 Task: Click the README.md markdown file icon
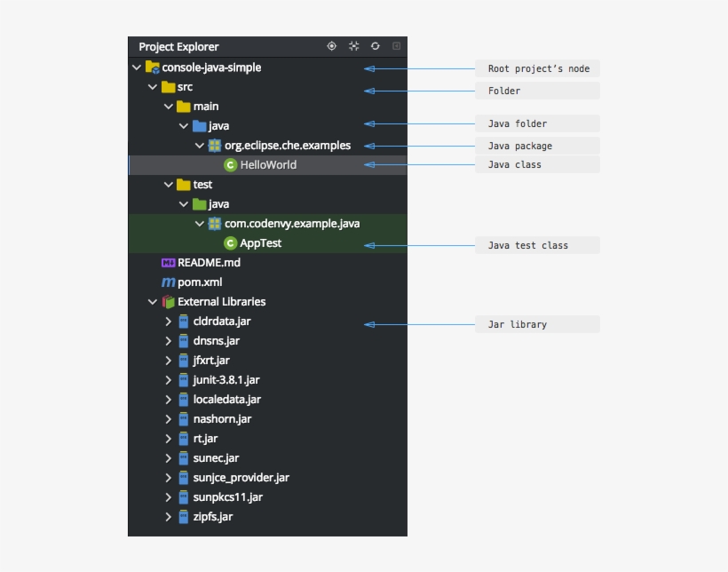click(168, 263)
